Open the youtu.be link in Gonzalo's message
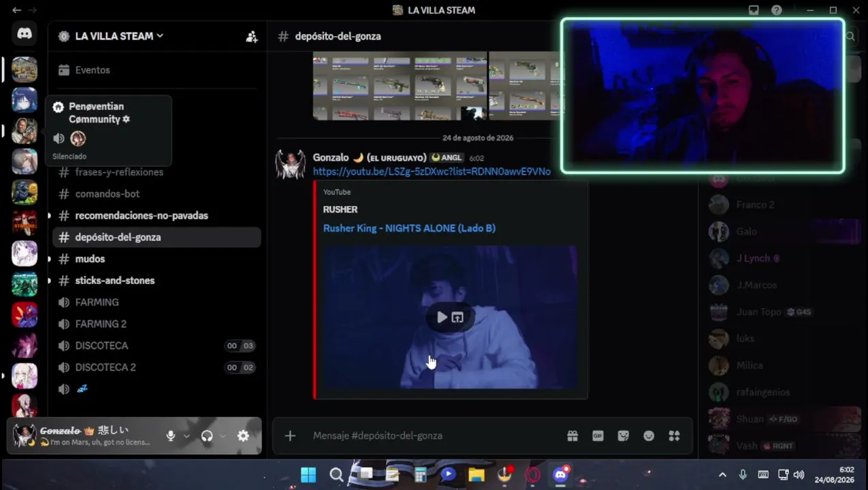 click(x=432, y=171)
